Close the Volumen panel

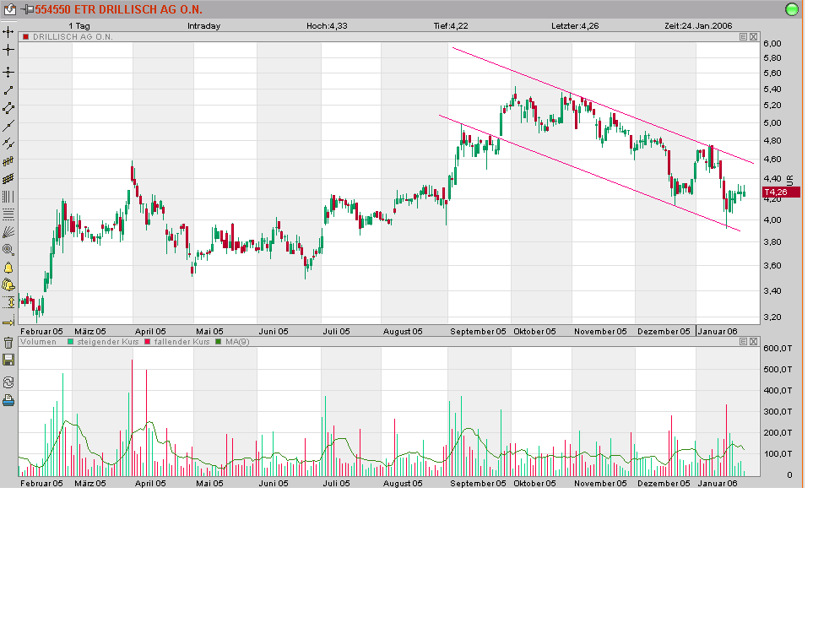[753, 341]
